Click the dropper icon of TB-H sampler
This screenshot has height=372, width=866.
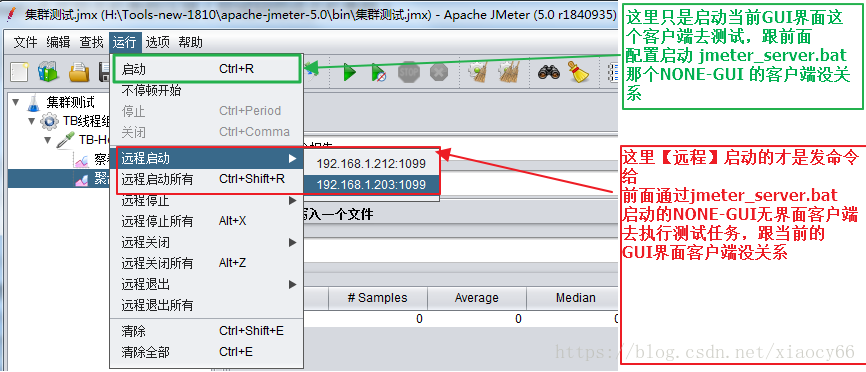pos(65,140)
